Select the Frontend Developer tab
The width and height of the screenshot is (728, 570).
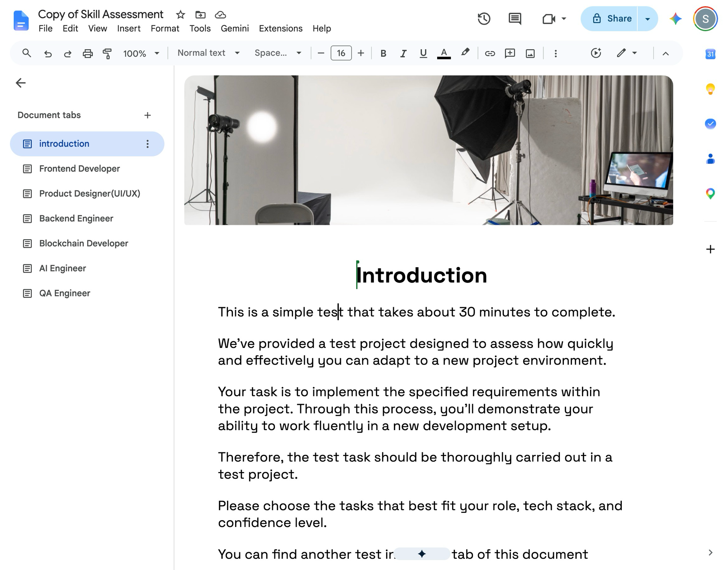click(x=87, y=169)
